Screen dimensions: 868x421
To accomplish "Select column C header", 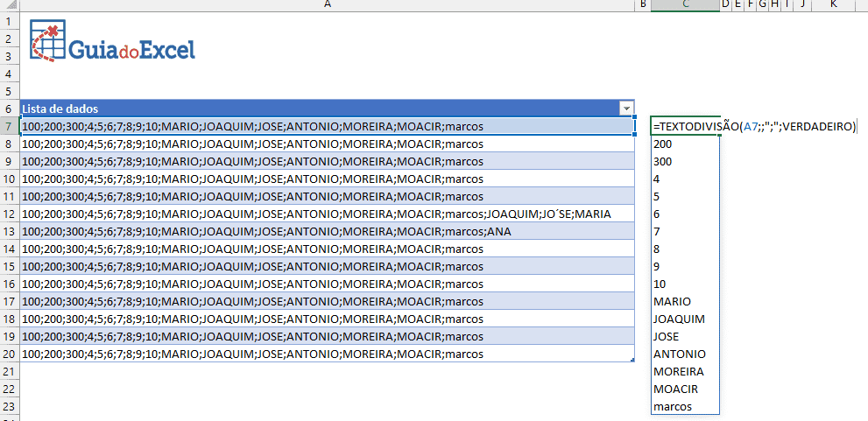I will [685, 4].
